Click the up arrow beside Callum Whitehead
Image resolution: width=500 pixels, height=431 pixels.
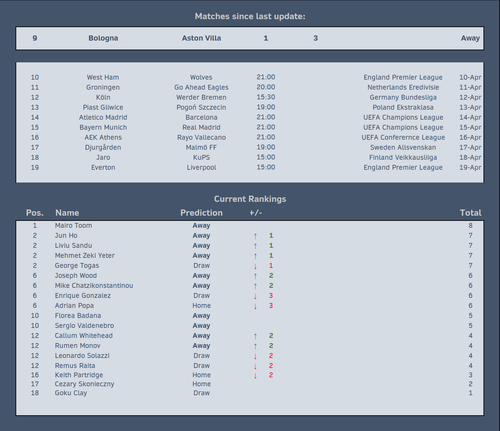pyautogui.click(x=255, y=336)
